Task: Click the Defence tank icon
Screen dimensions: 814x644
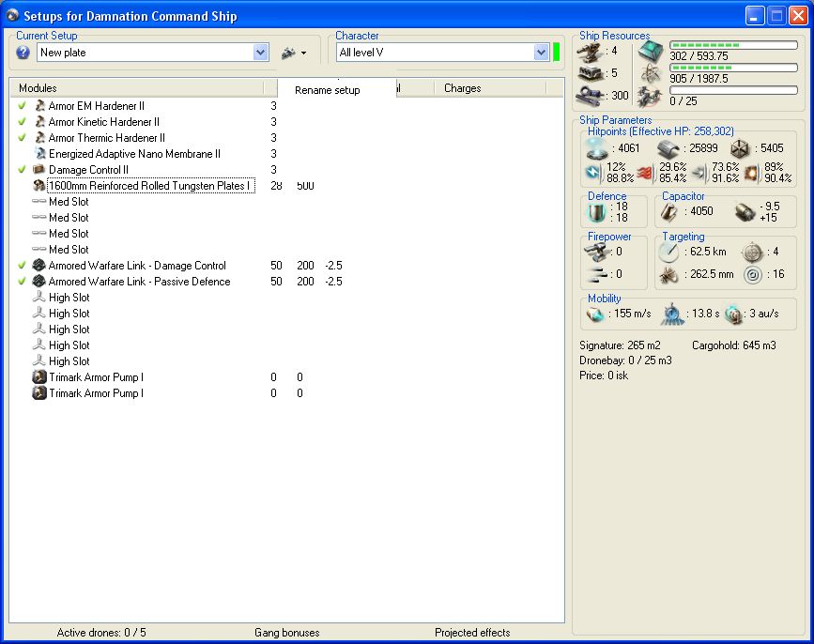Action: (x=596, y=212)
